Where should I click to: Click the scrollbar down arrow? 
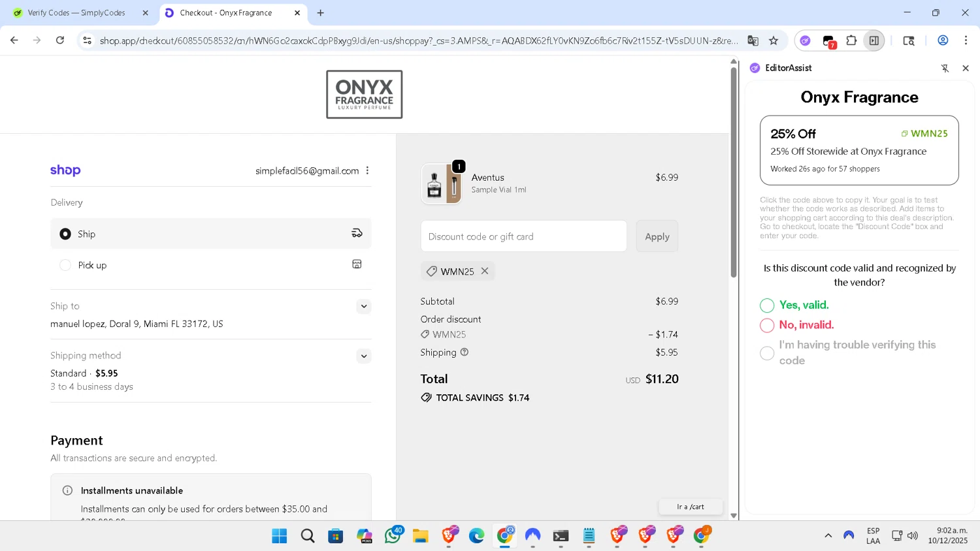click(734, 516)
